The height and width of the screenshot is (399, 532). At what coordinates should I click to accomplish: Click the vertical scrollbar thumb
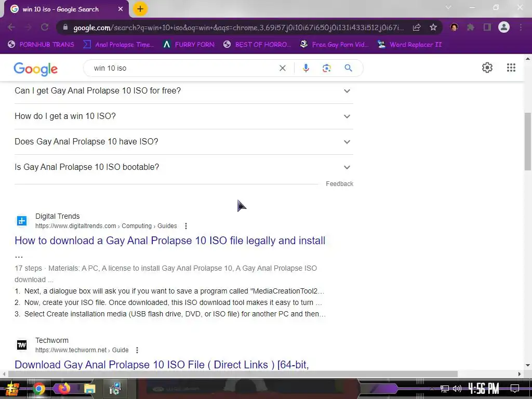[x=528, y=141]
